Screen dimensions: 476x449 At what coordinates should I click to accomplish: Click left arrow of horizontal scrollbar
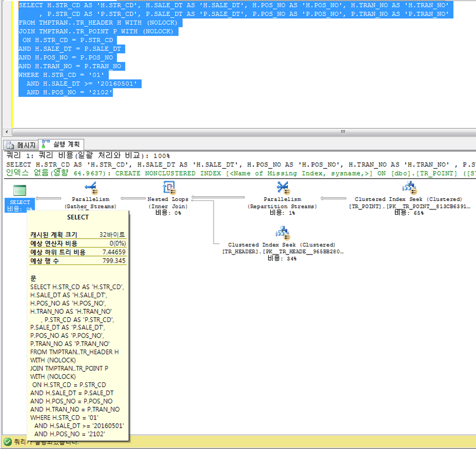7,132
